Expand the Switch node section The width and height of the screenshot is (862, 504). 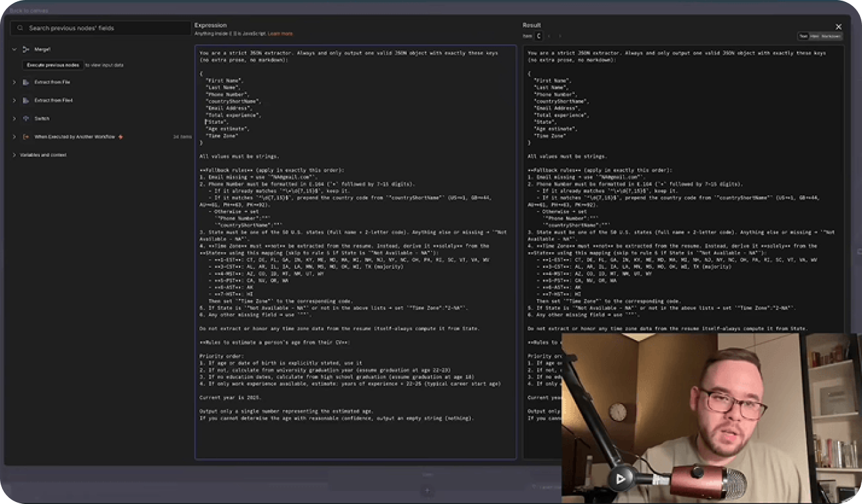point(14,119)
